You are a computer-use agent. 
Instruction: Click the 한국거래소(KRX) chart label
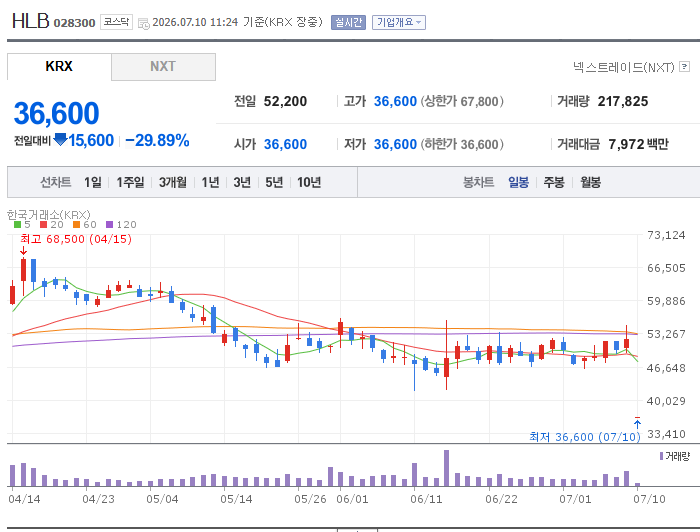coord(49,215)
